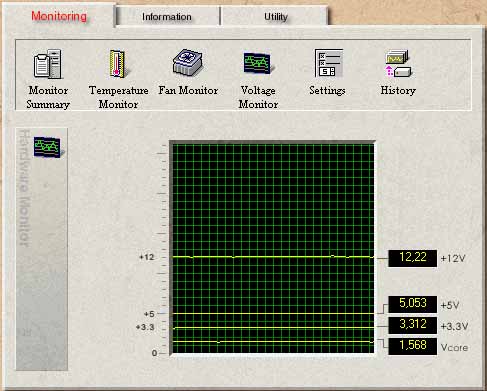Switch to the Monitoring tab
This screenshot has width=487, height=391.
click(59, 16)
